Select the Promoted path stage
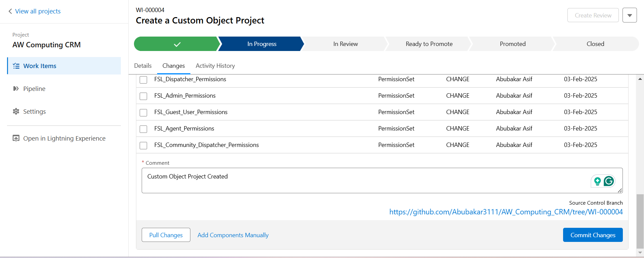This screenshot has height=258, width=644. pyautogui.click(x=513, y=44)
